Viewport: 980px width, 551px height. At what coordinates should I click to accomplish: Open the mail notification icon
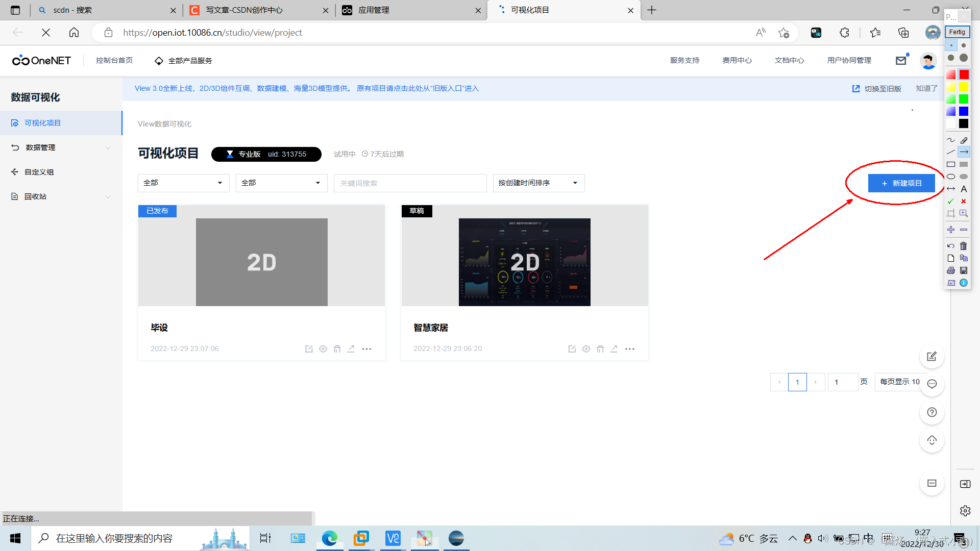tap(901, 61)
